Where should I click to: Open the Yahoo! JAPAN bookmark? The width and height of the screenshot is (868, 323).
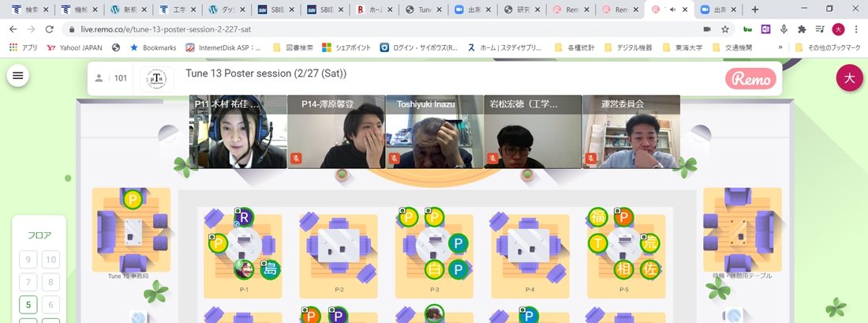coord(74,47)
